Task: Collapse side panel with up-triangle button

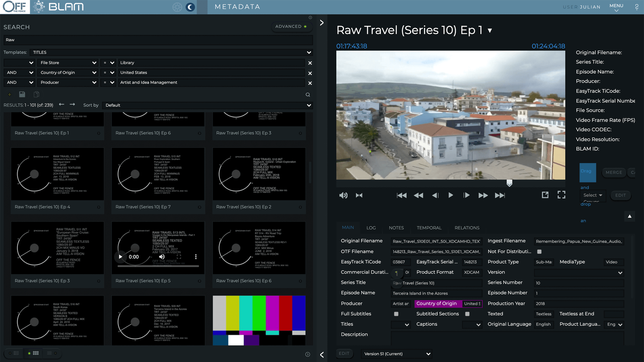Action: coord(630,216)
